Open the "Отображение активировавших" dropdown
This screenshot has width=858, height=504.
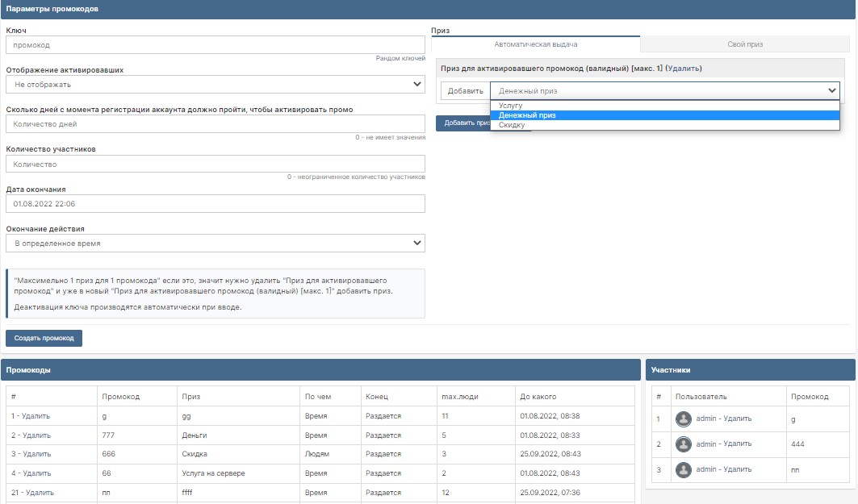click(215, 84)
